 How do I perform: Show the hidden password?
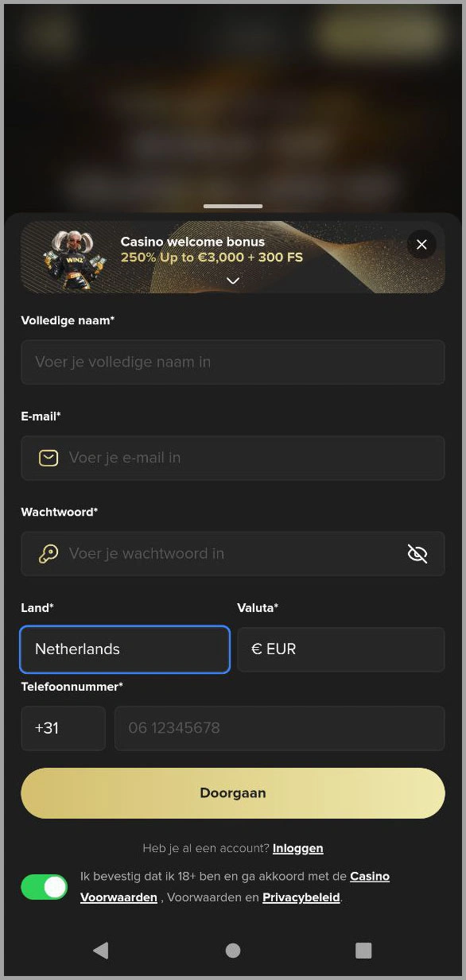coord(417,553)
